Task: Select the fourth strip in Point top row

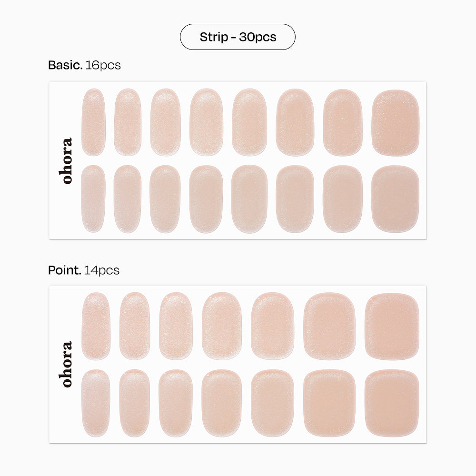Action: click(x=221, y=326)
